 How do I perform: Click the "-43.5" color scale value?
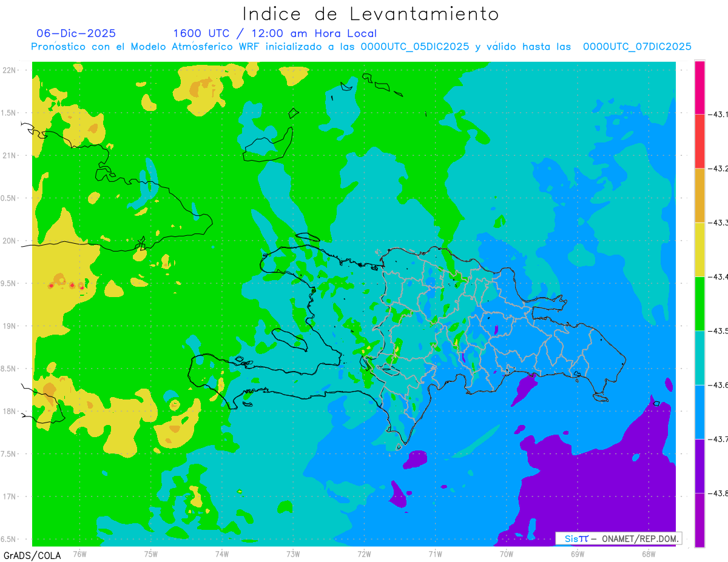pyautogui.click(x=718, y=330)
